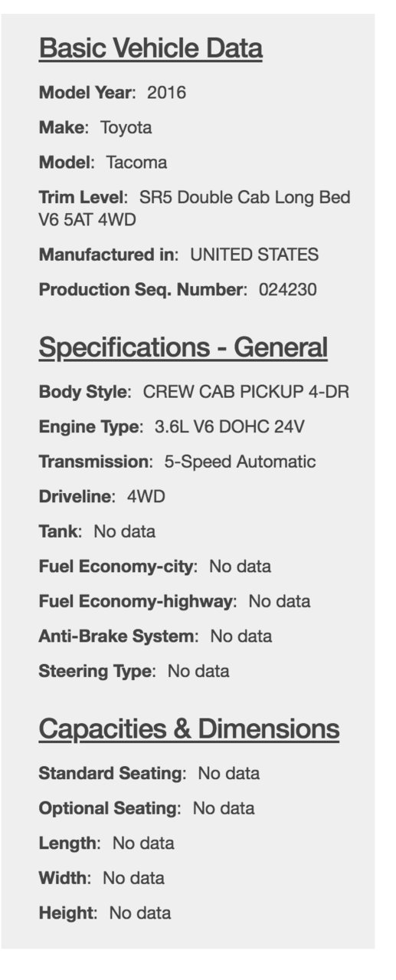Select the Model Year value 2016
Viewport: 396px width, 980px height.
166,94
